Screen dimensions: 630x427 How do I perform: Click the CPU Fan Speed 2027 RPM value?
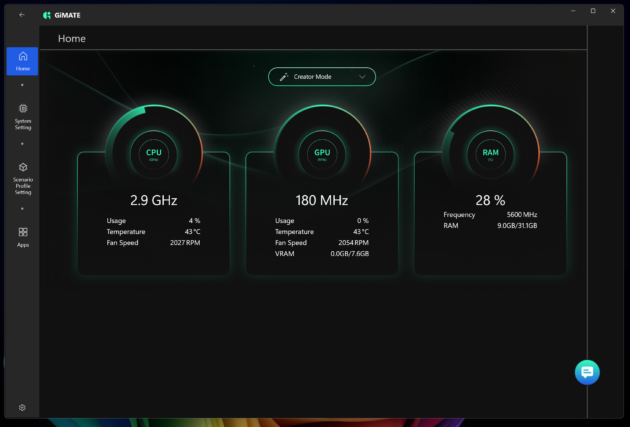tap(185, 243)
